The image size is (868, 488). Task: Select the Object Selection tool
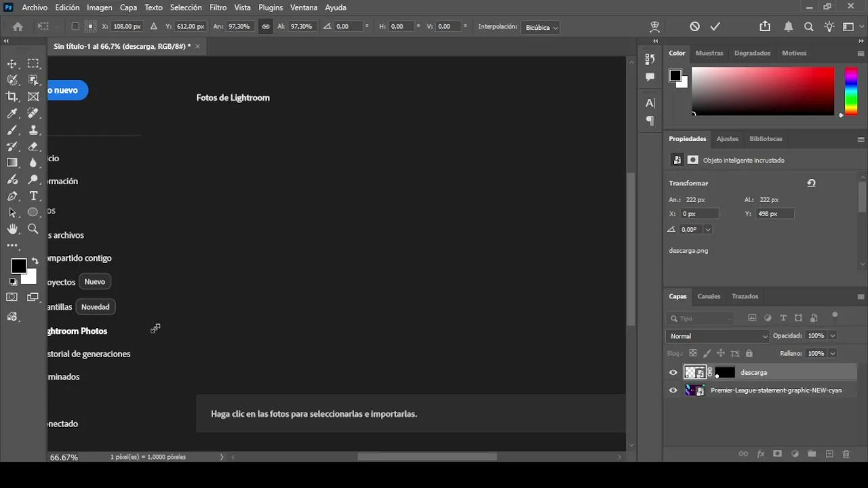33,80
